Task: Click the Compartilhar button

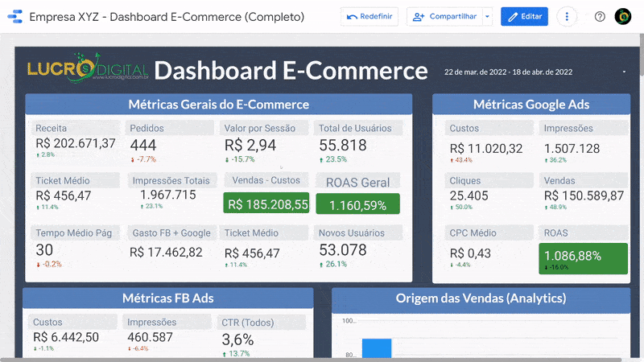Action: [444, 16]
